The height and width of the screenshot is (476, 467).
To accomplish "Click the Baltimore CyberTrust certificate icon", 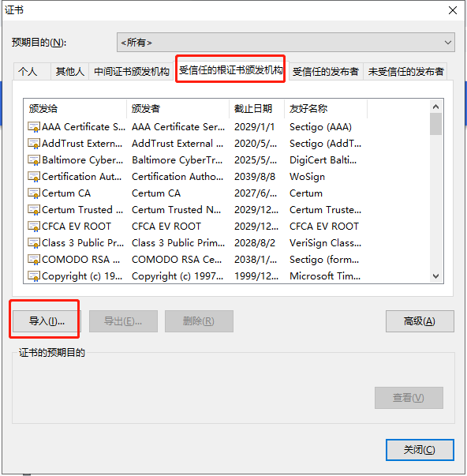I will pyautogui.click(x=34, y=160).
